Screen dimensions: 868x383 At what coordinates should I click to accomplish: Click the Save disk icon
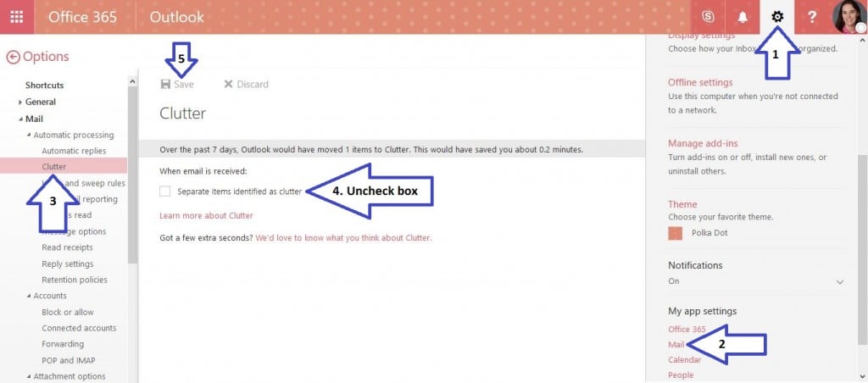point(165,84)
